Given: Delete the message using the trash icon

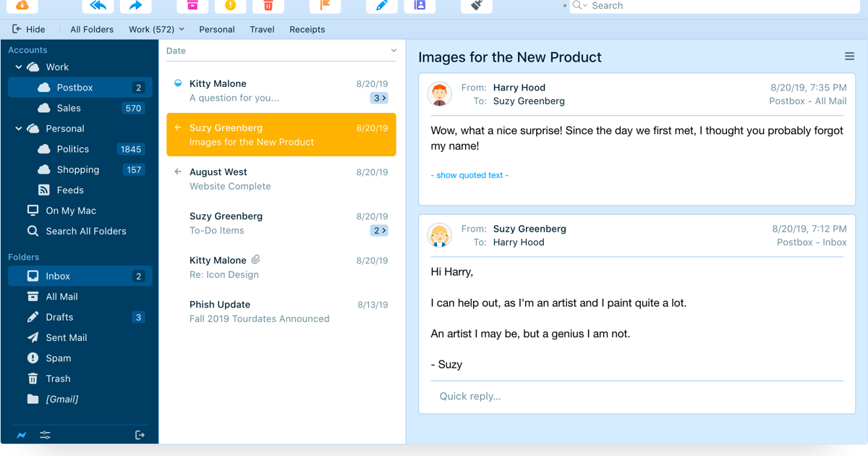Looking at the screenshot, I should (x=268, y=7).
